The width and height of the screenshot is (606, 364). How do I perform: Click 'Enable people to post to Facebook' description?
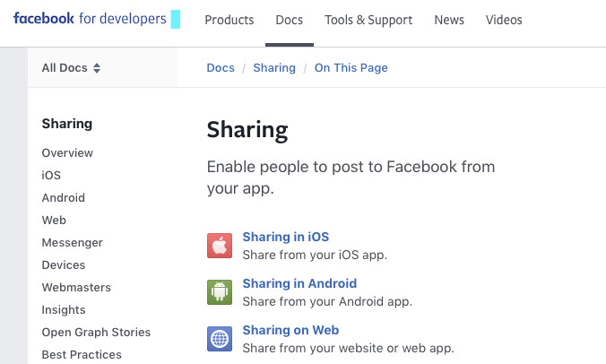pos(351,178)
